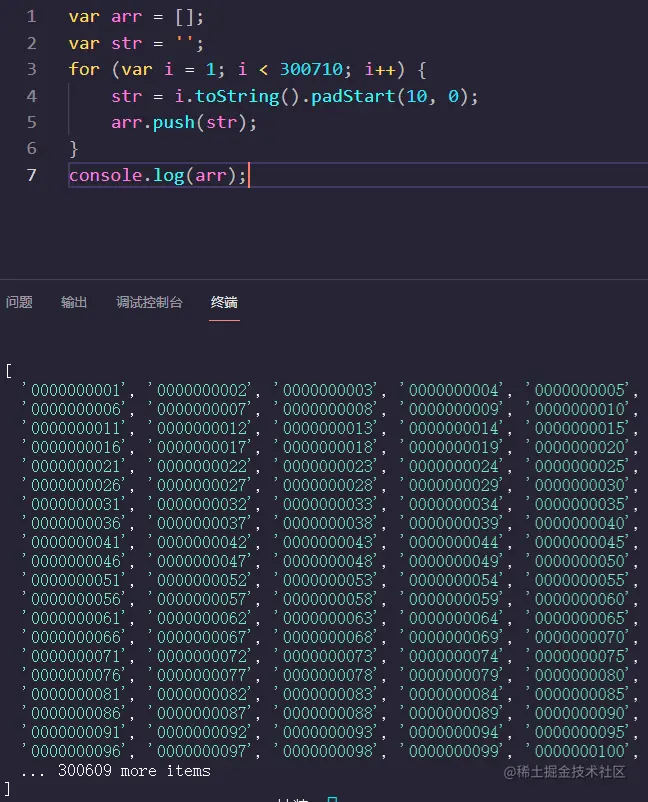
Task: Click terminal value '0000000096'
Action: [x=75, y=751]
